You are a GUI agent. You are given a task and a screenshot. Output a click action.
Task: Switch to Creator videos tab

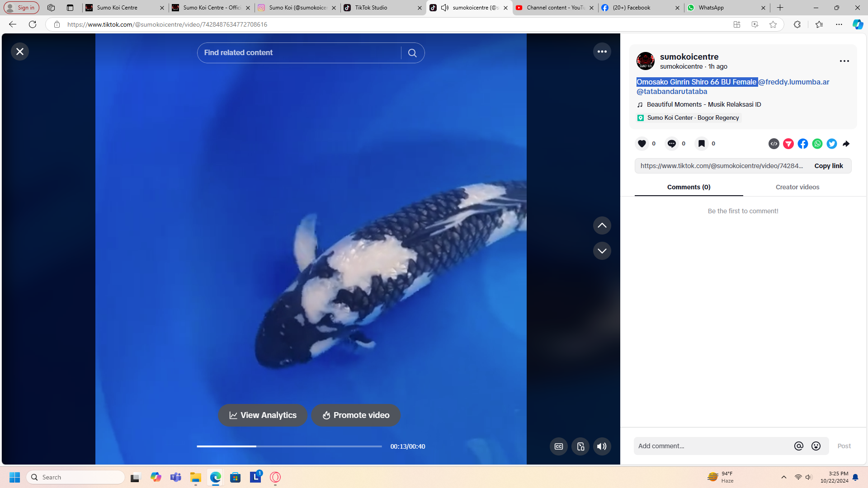[x=797, y=187]
